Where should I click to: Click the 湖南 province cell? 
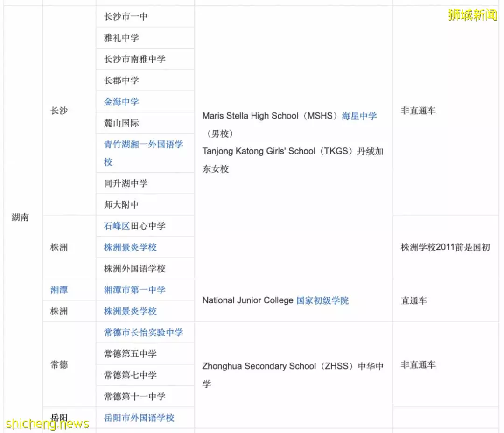pos(23,217)
